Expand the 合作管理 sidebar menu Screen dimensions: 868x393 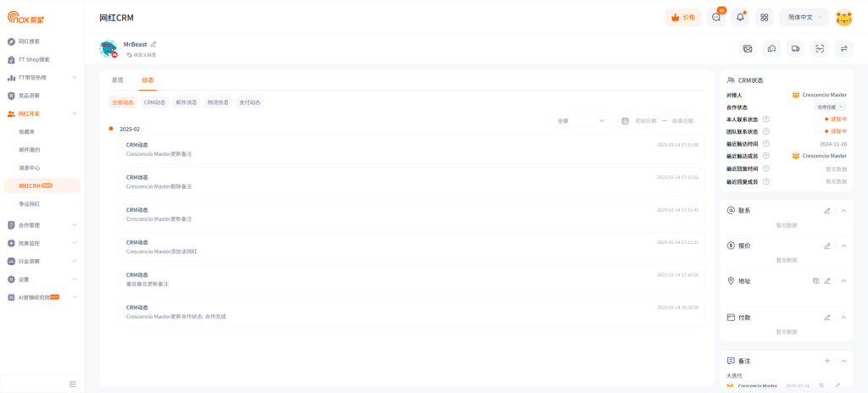pyautogui.click(x=41, y=225)
